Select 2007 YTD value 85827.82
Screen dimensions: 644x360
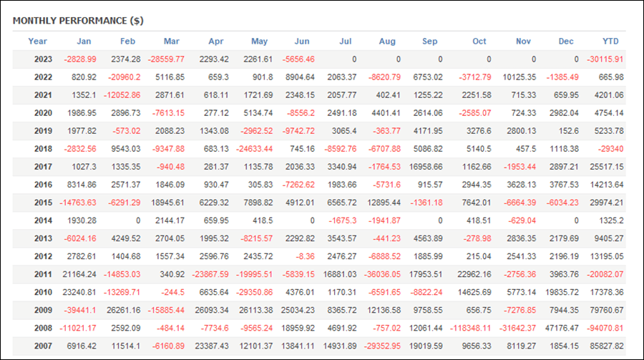tap(607, 346)
